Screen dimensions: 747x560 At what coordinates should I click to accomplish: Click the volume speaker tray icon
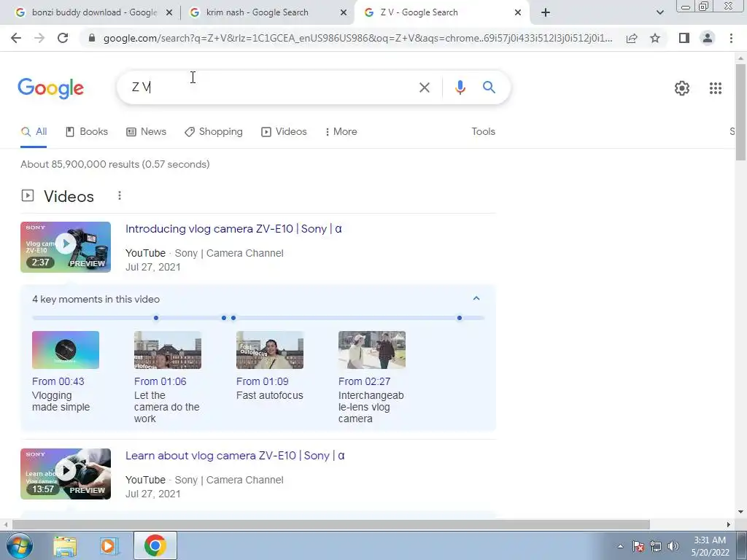pyautogui.click(x=673, y=546)
